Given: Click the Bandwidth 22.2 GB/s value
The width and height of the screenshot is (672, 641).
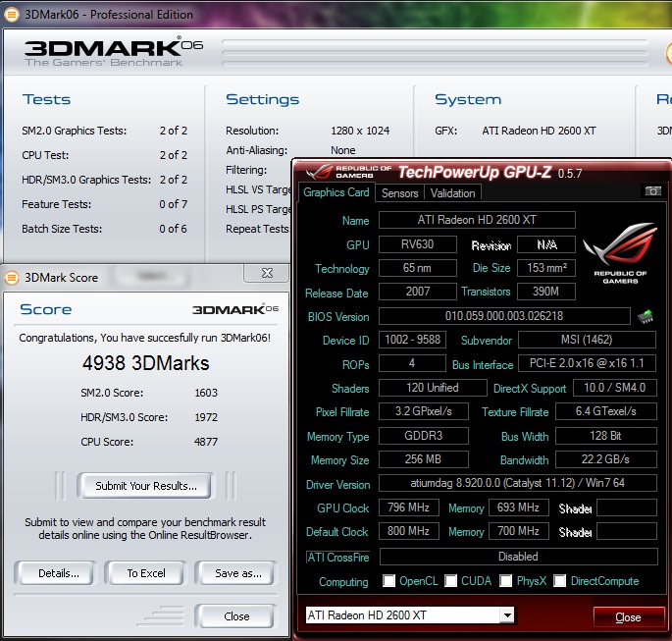Looking at the screenshot, I should [606, 459].
